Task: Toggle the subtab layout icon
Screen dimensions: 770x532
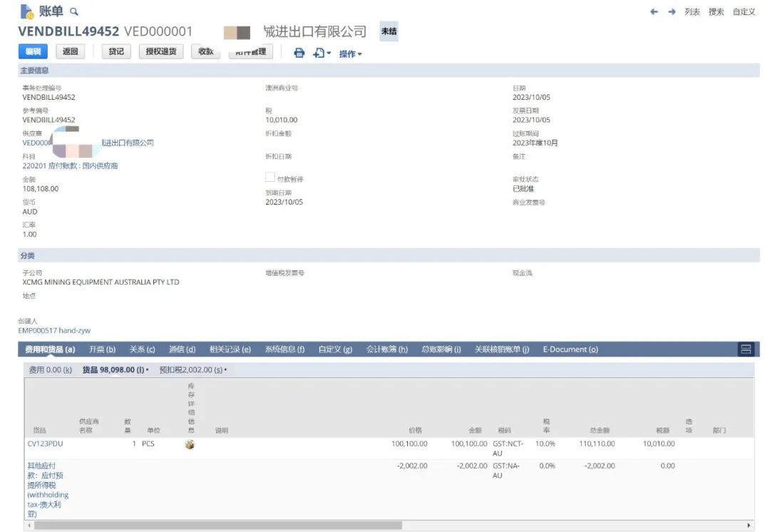Action: 746,349
